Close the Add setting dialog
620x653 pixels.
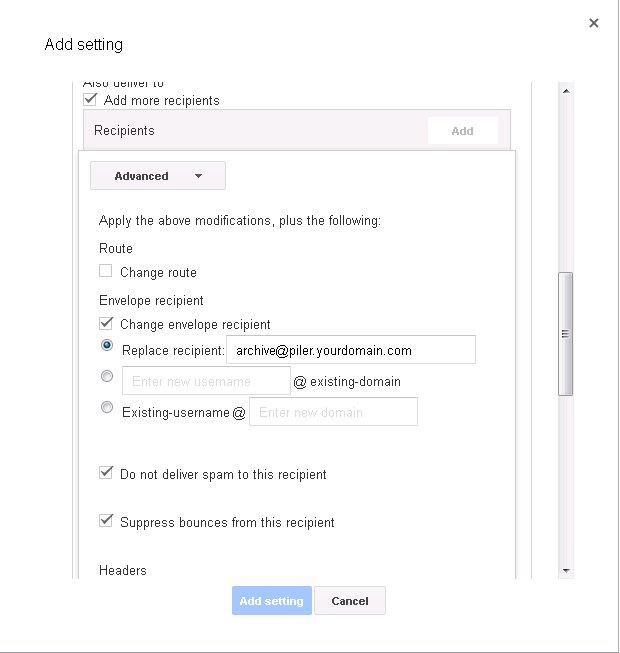[x=593, y=23]
